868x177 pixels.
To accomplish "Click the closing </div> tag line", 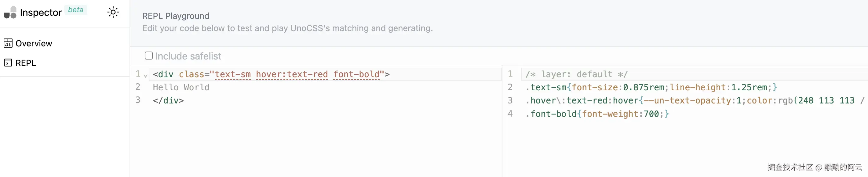I will tap(168, 101).
